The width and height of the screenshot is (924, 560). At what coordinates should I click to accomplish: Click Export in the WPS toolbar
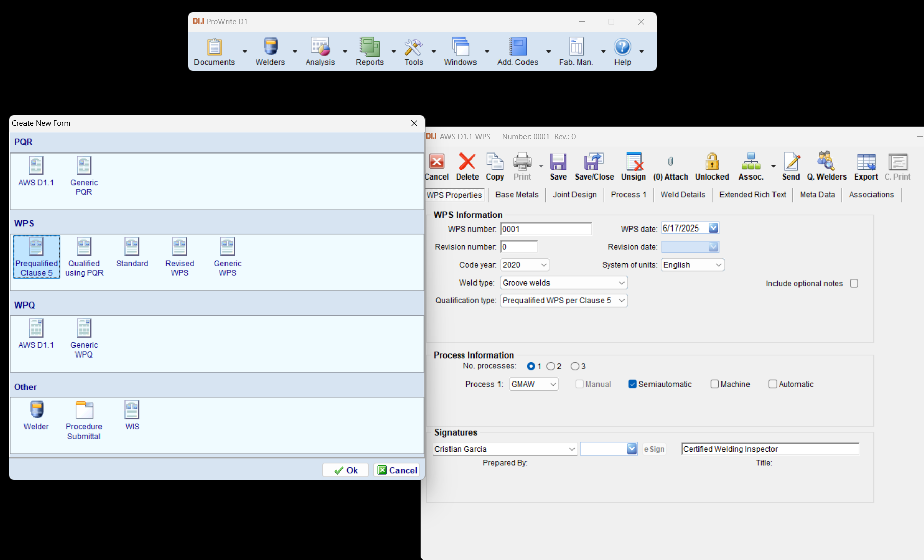click(866, 166)
